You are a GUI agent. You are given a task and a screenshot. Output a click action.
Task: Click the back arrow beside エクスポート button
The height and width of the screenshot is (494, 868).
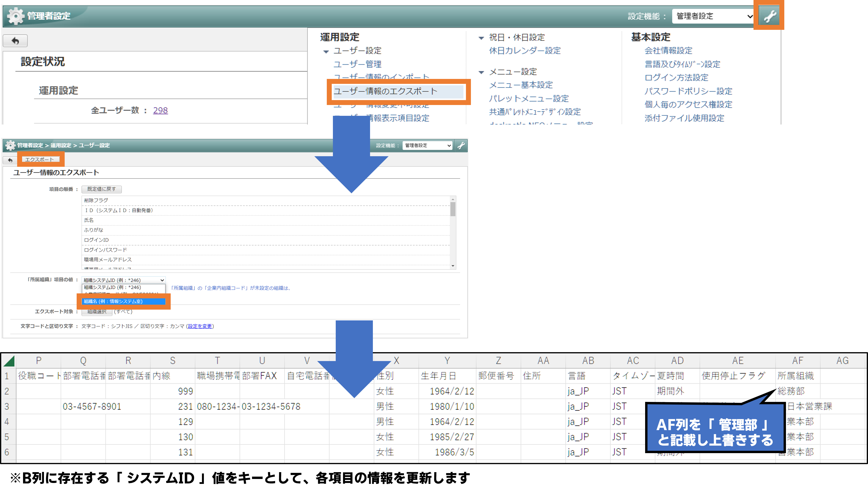pos(10,160)
